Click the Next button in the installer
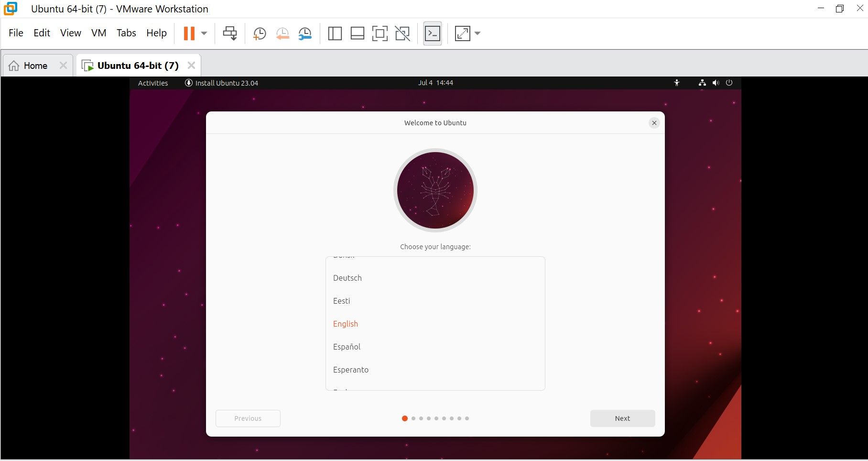868x461 pixels. [622, 418]
